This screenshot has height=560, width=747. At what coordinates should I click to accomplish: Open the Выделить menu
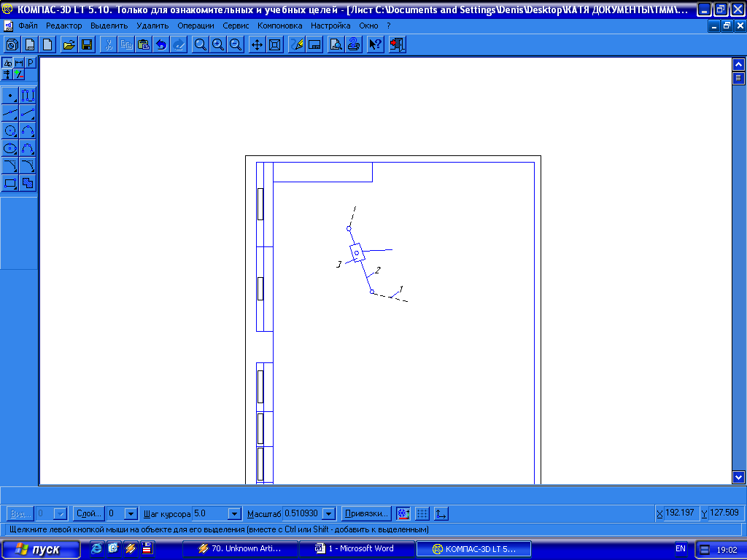click(109, 26)
